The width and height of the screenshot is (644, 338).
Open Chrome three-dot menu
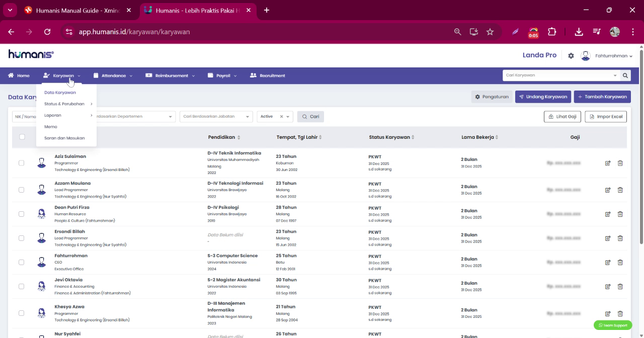tap(632, 32)
